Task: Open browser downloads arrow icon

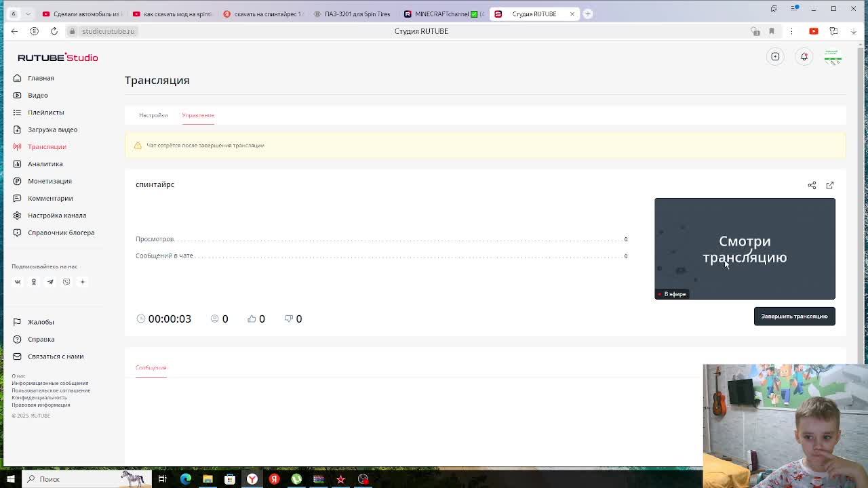Action: [854, 31]
